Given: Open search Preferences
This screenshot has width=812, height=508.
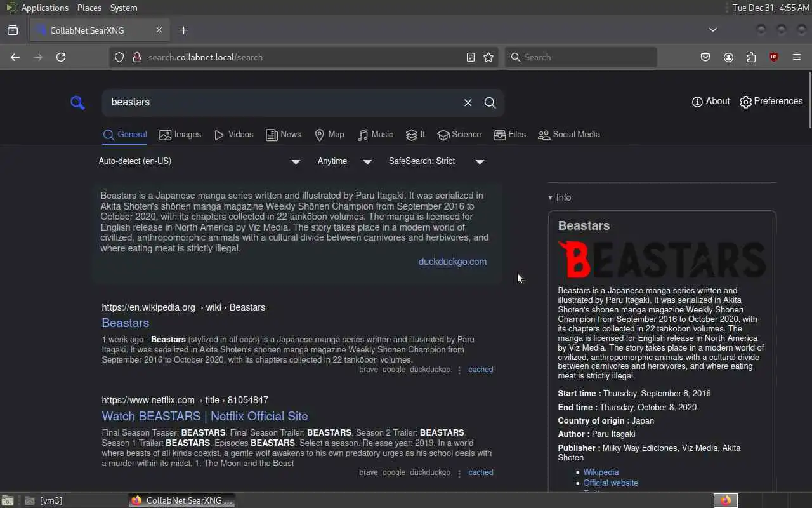Looking at the screenshot, I should coord(771,102).
